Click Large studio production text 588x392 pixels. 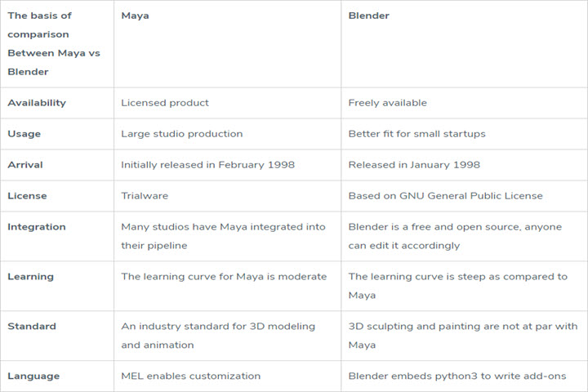[181, 134]
